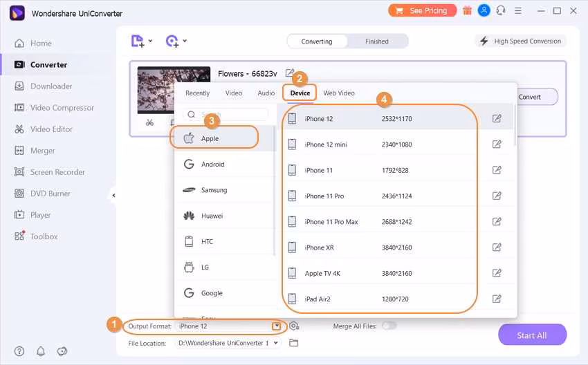Edit settings for iPhone 11 Pro Max
This screenshot has height=365, width=588.
tap(497, 221)
